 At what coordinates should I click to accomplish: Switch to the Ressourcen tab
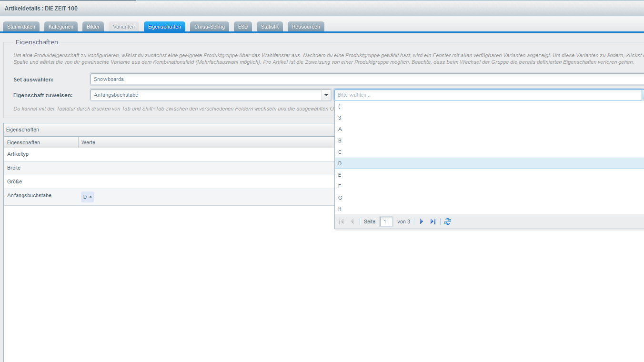306,27
